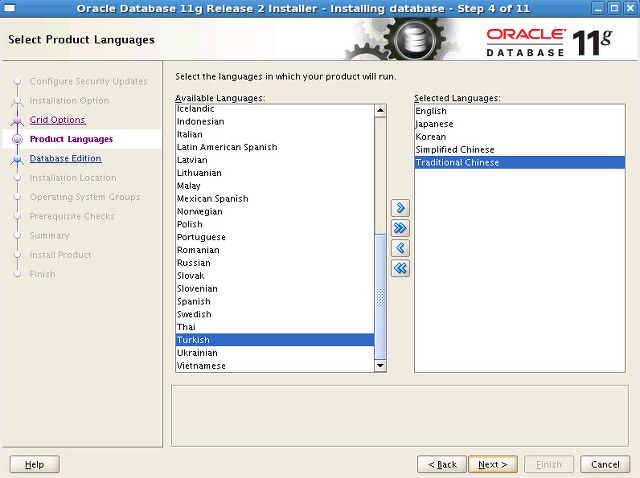The width and height of the screenshot is (640, 478).
Task: Minimize the installer window
Action: (x=598, y=8)
